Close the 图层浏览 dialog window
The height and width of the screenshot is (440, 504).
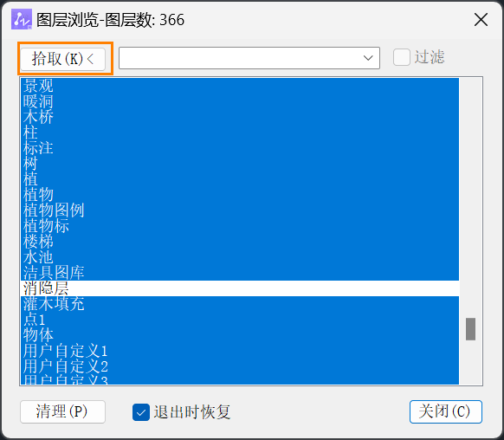click(x=481, y=20)
